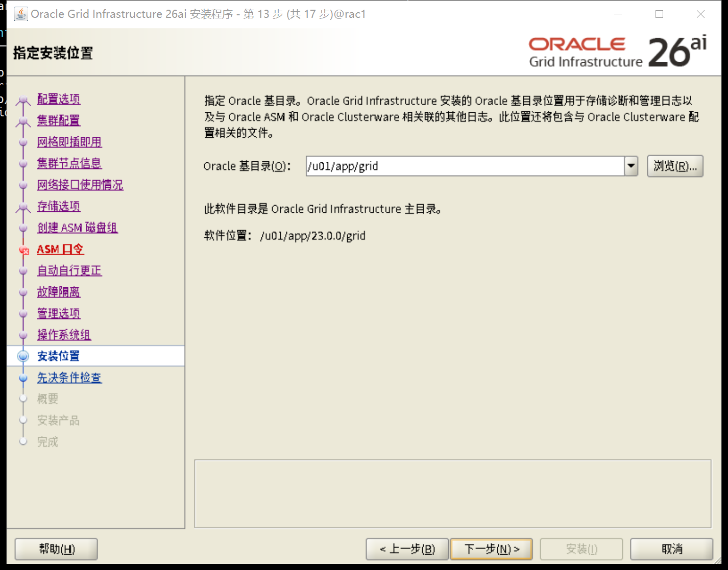Screen dimensions: 728x570
Task: Open the 网络接口使用情况 step
Action: pyautogui.click(x=80, y=185)
